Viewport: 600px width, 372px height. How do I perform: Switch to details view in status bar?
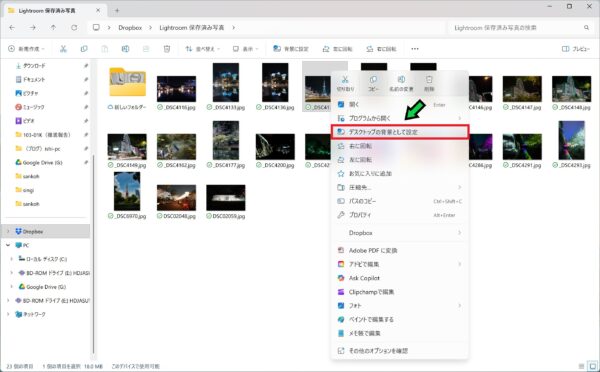(x=582, y=366)
